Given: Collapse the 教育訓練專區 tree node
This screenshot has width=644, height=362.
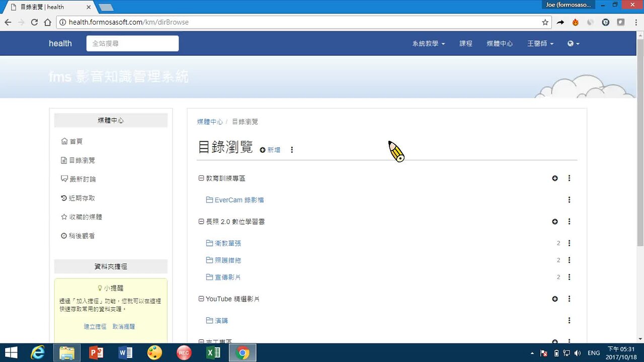Looking at the screenshot, I should (201, 178).
